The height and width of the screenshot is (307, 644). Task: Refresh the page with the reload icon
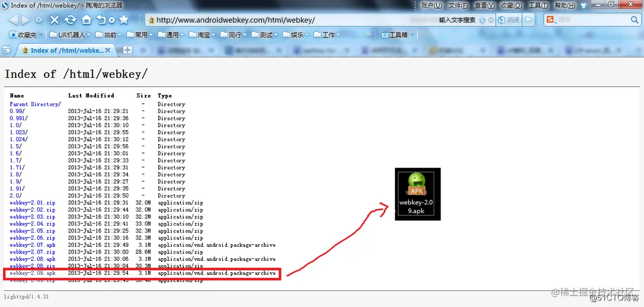(70, 20)
